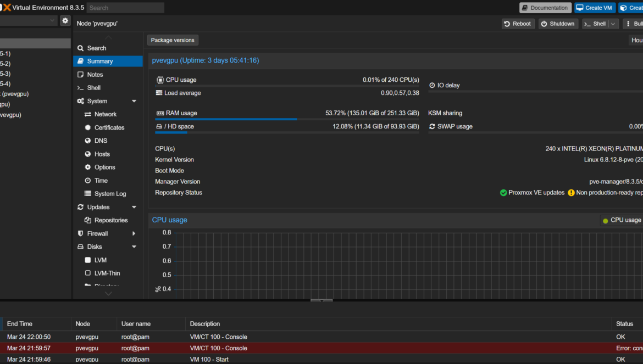
Task: Click the RAM usage memory icon
Action: [160, 113]
